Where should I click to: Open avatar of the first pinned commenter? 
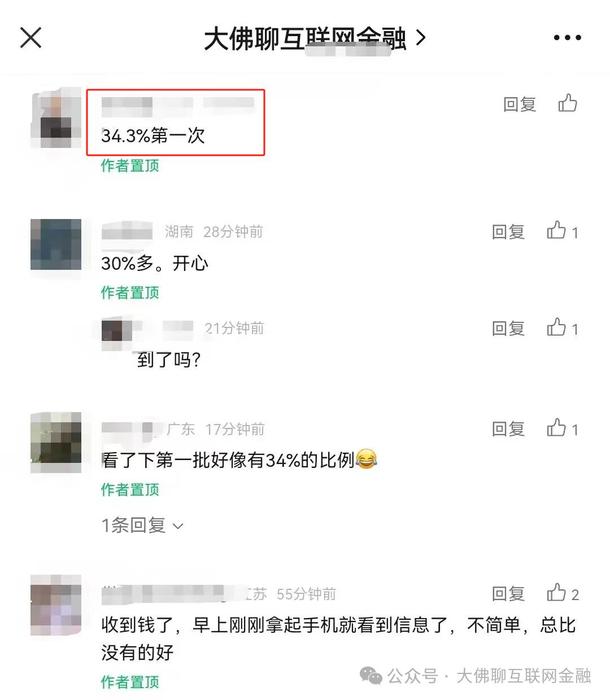pos(56,118)
